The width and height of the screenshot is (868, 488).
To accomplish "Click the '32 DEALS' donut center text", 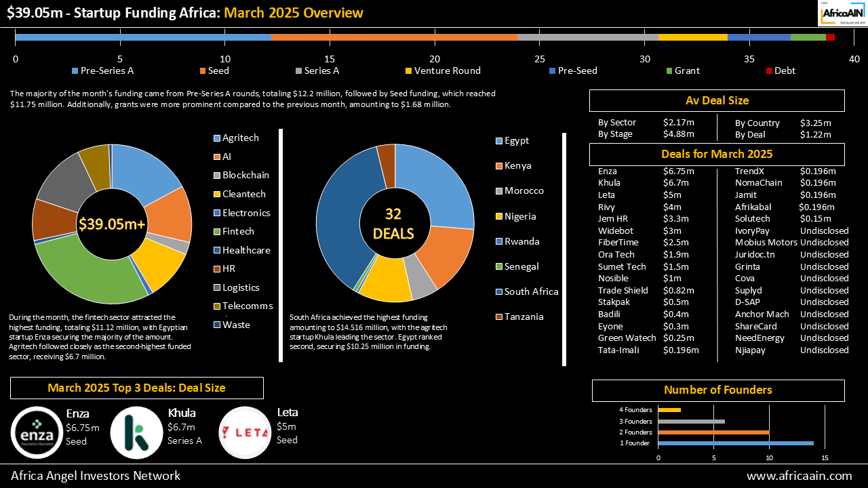I will tap(393, 224).
